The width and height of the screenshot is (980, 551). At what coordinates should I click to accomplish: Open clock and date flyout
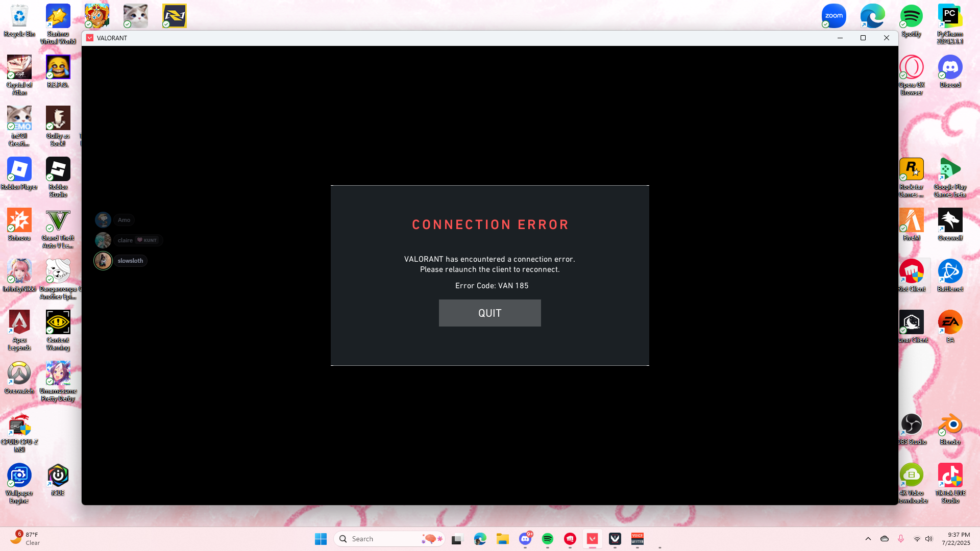(955, 539)
